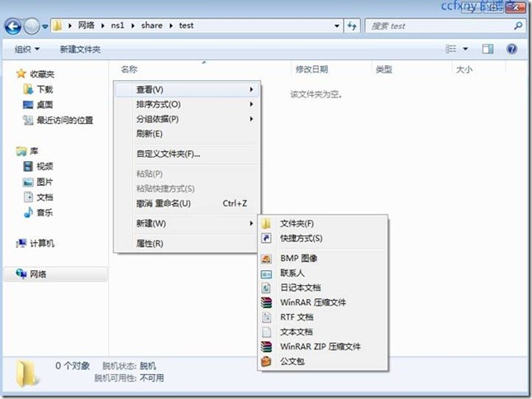Create new 快捷方式(S) from submenu
Image resolution: width=532 pixels, height=399 pixels.
(x=323, y=238)
